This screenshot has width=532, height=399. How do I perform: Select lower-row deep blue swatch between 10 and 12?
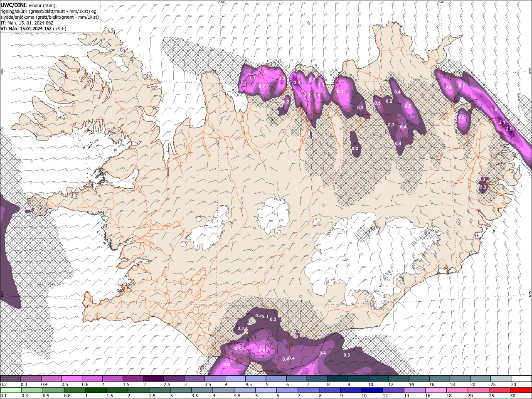[x=372, y=390]
